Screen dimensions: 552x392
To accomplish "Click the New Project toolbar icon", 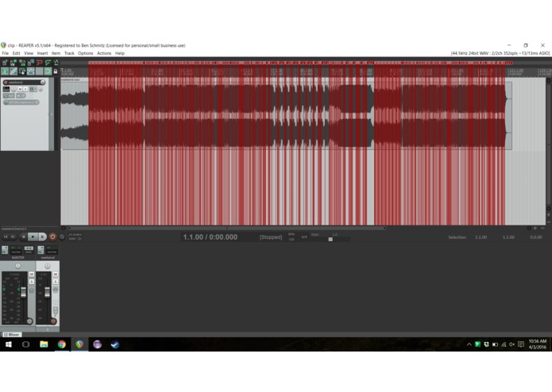I will (5, 62).
